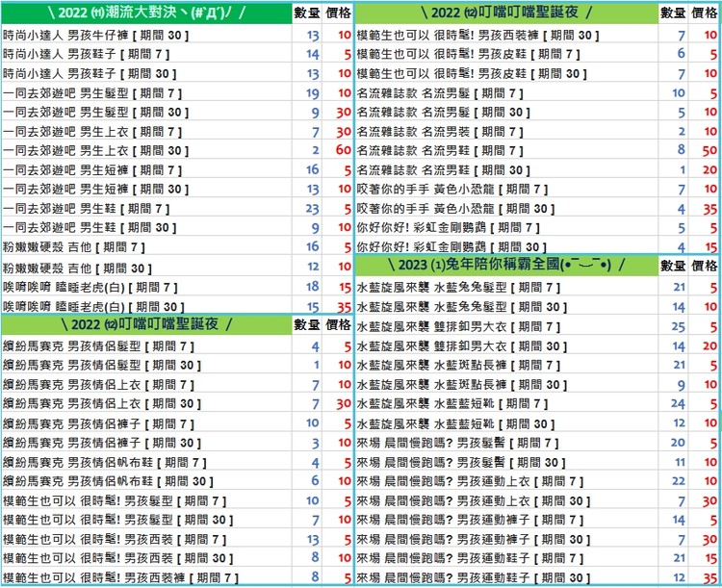
Task: Select 叮噹叮噹聖誕夜 header above 男孩西裝褲 [期間 30]
Action: (506, 13)
